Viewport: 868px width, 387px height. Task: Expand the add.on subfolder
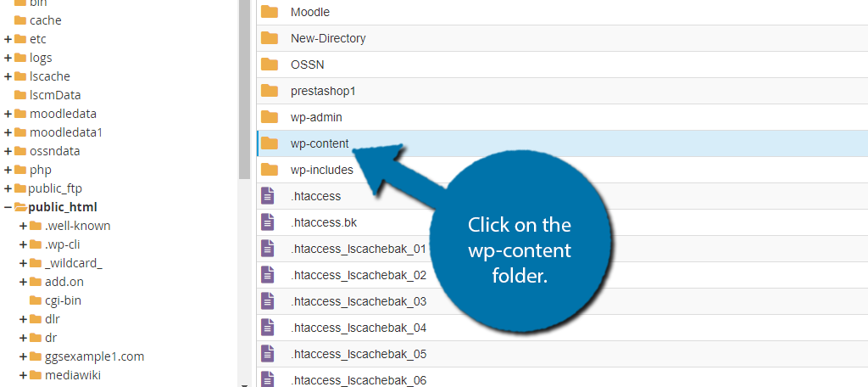[x=23, y=283]
